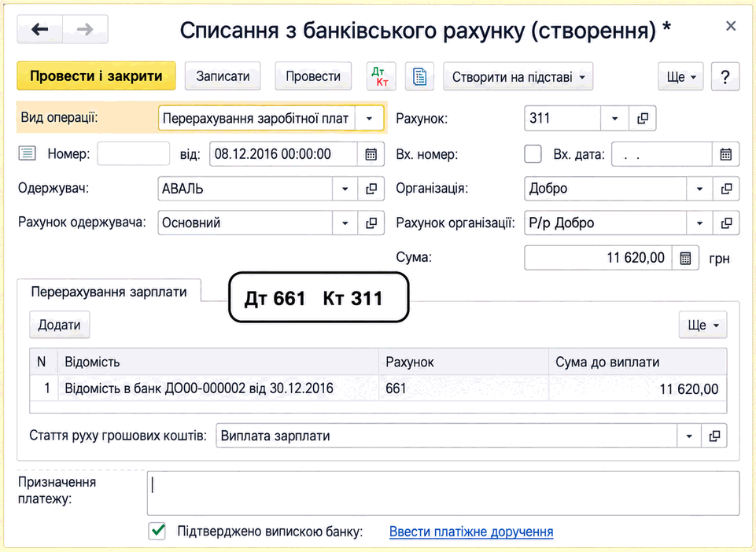The height and width of the screenshot is (552, 756).
Task: Open the calendar picker for document date
Action: tap(371, 154)
